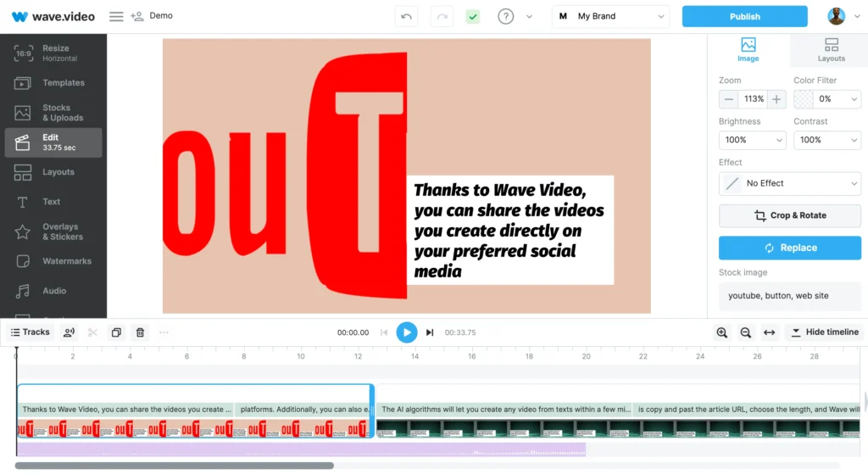Click Hide timeline
This screenshot has height=474, width=868.
click(x=826, y=332)
